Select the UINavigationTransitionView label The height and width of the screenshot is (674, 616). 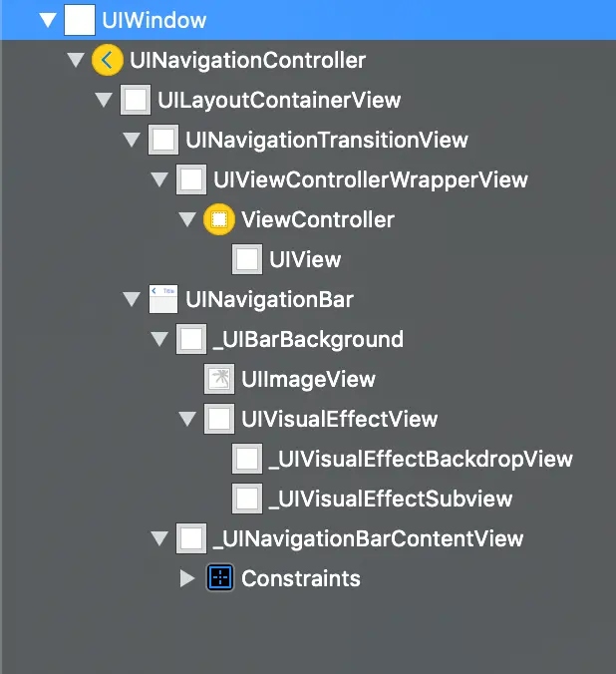click(327, 140)
